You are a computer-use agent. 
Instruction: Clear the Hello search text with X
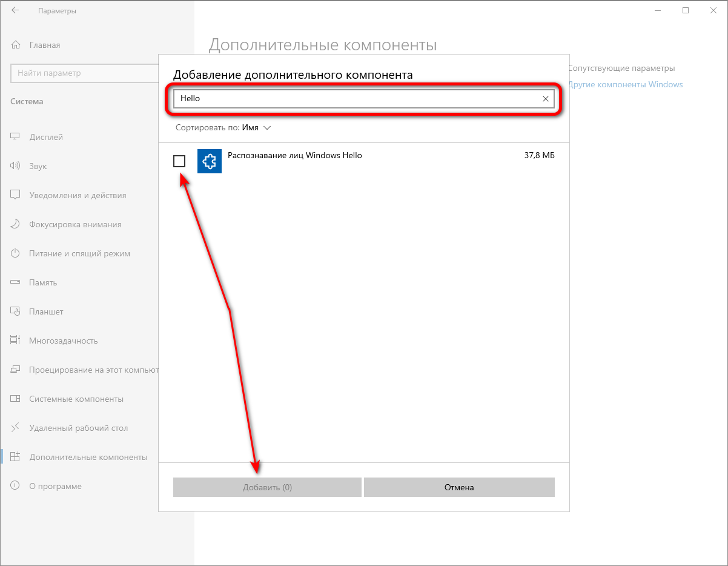click(x=545, y=99)
